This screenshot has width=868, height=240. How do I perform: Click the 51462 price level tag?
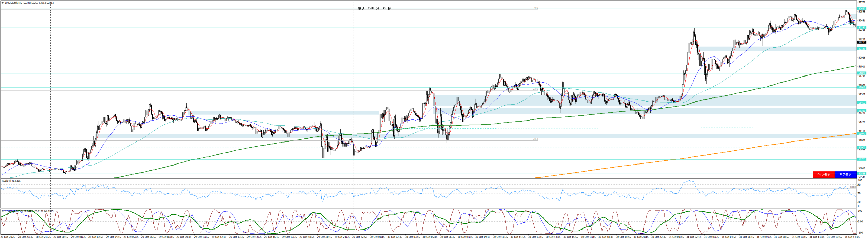[x=862, y=103]
